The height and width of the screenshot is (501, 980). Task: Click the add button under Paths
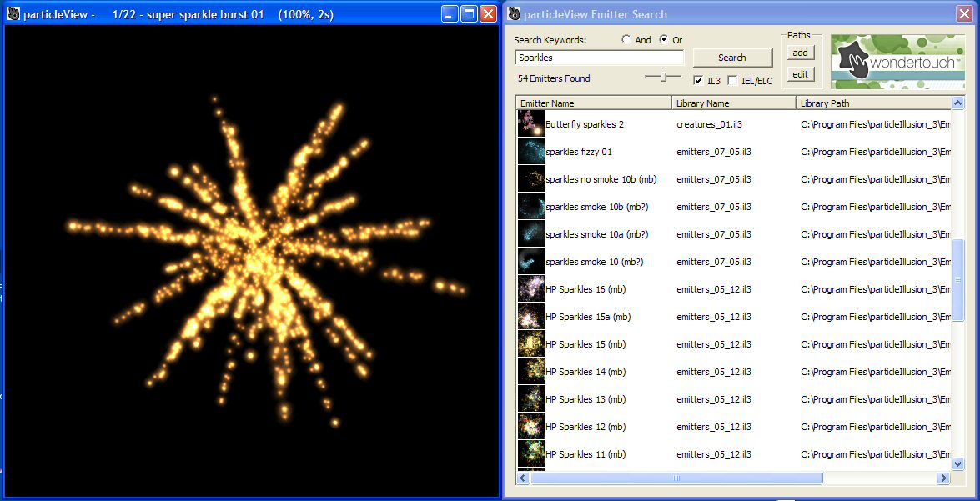[x=800, y=53]
